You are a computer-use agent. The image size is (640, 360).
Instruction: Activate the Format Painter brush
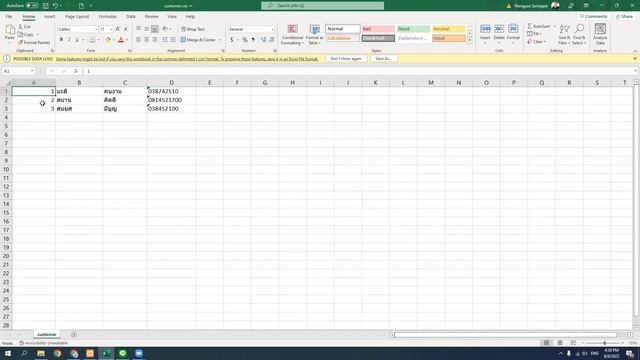coord(34,42)
